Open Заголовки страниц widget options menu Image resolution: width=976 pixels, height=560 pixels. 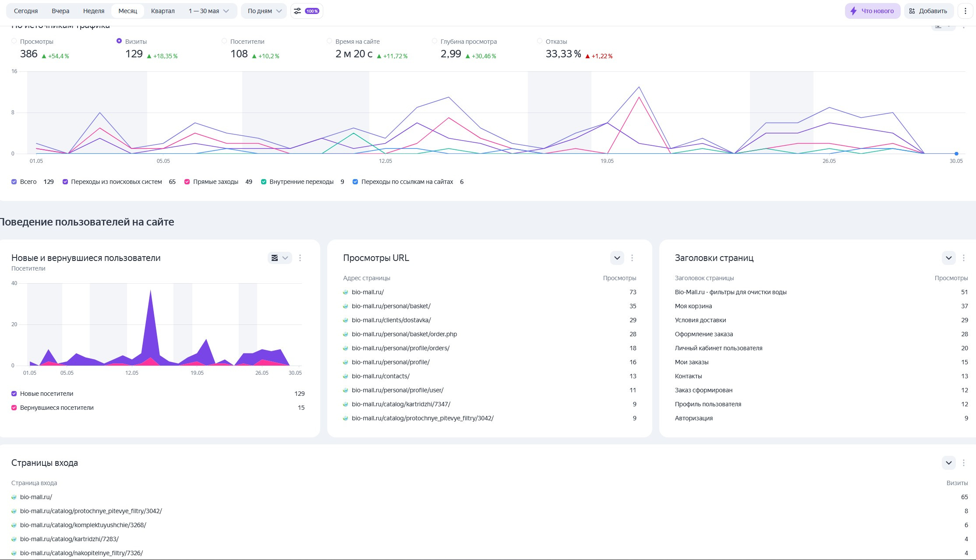coord(963,258)
